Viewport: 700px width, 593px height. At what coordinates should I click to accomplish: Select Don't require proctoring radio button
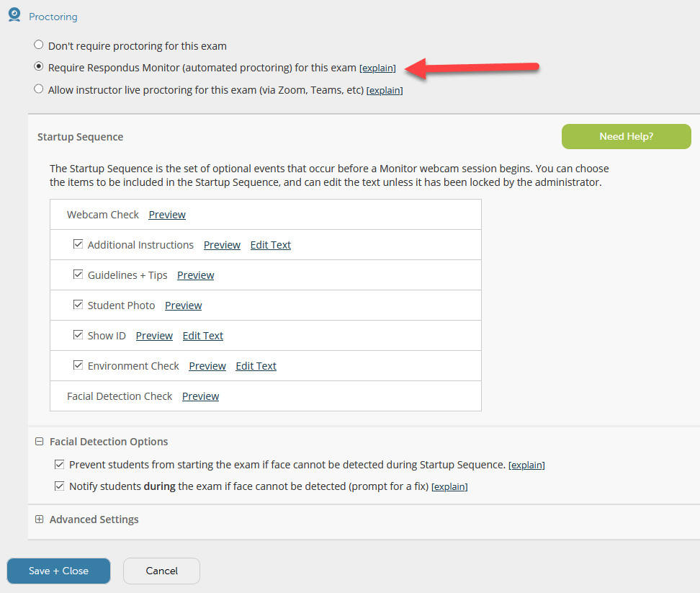click(39, 45)
